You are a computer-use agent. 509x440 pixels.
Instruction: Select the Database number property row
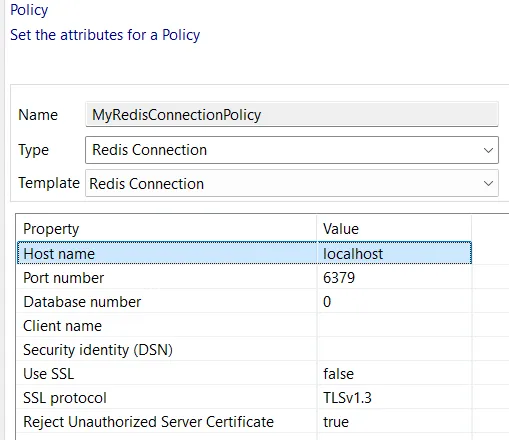[x=244, y=301]
